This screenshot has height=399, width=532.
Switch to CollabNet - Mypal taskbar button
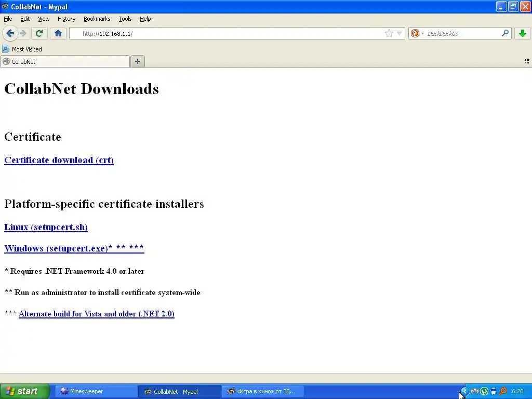click(x=180, y=391)
